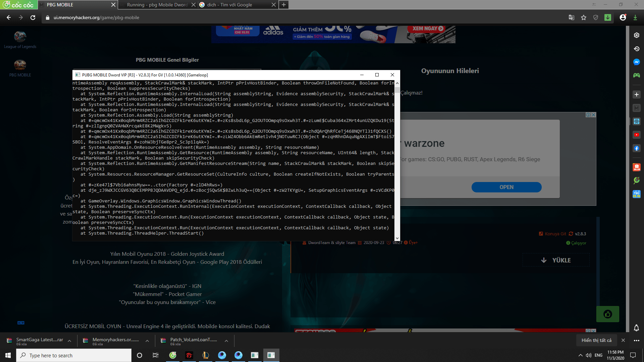Image resolution: width=644 pixels, height=362 pixels.
Task: Add a new sidebar shortcut with plus
Action: point(636,95)
